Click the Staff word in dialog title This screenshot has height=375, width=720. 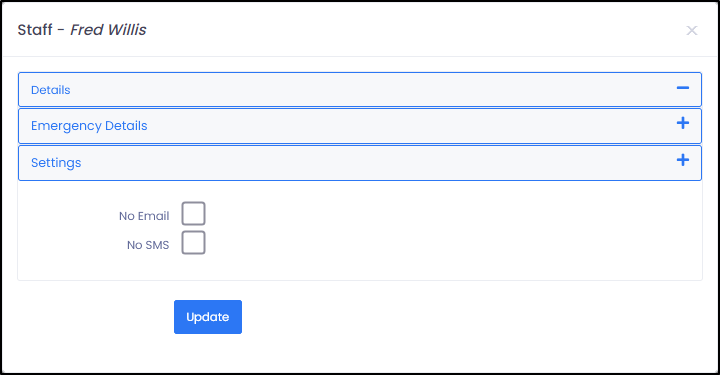(x=35, y=30)
